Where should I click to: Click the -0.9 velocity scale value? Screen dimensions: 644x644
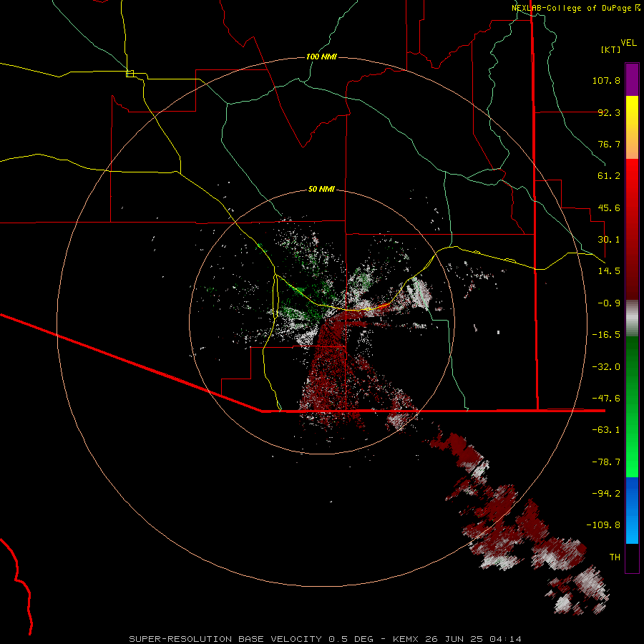click(609, 303)
